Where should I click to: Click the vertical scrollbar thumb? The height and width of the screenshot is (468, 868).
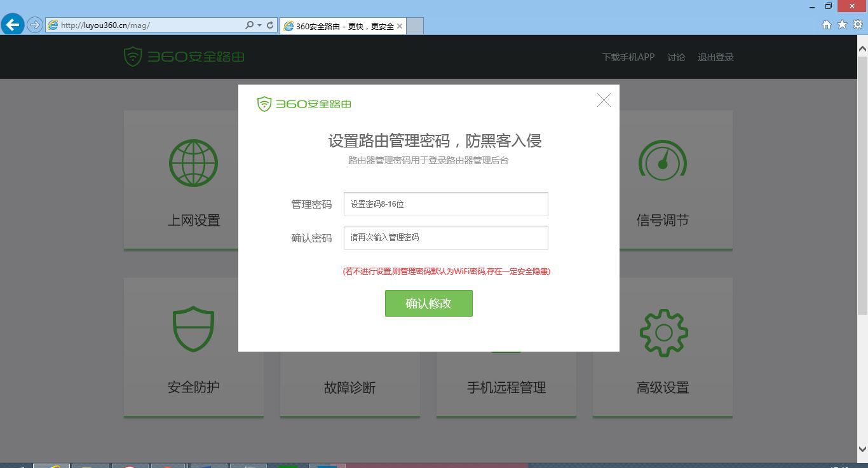click(x=862, y=184)
